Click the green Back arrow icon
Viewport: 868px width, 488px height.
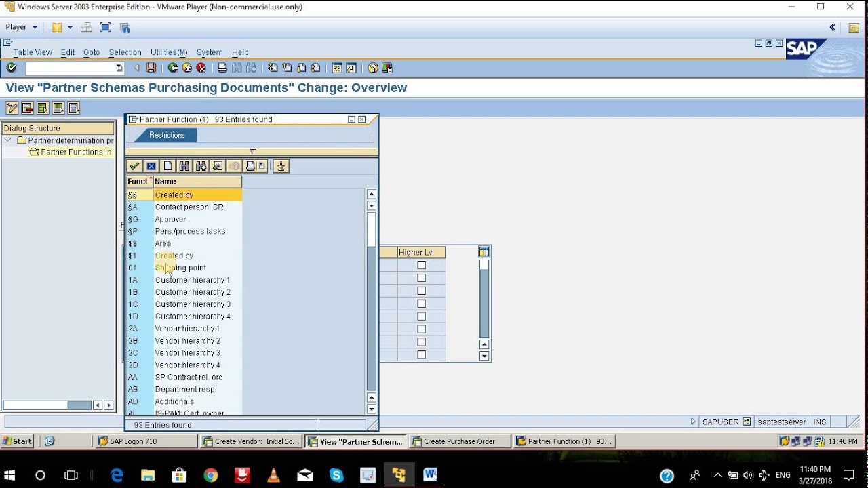[173, 68]
